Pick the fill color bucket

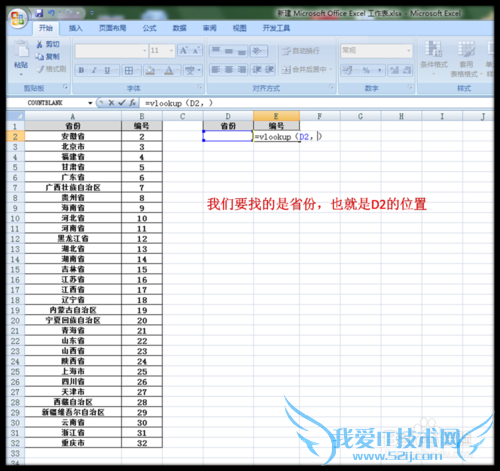150,70
